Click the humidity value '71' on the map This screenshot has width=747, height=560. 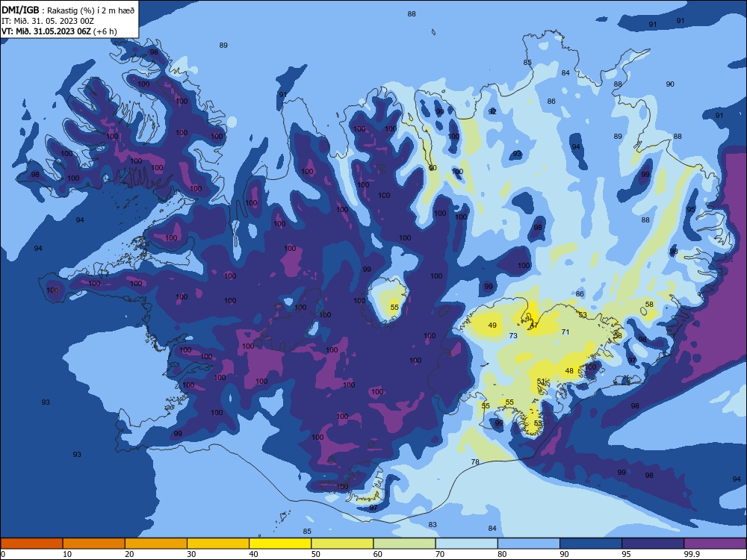pyautogui.click(x=565, y=332)
